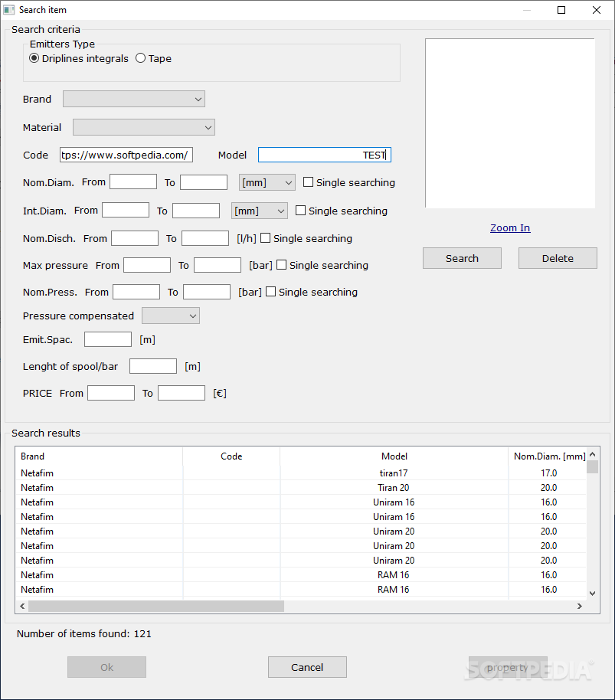Click the results scroll up arrow
Screen dimensions: 615x700
593,454
